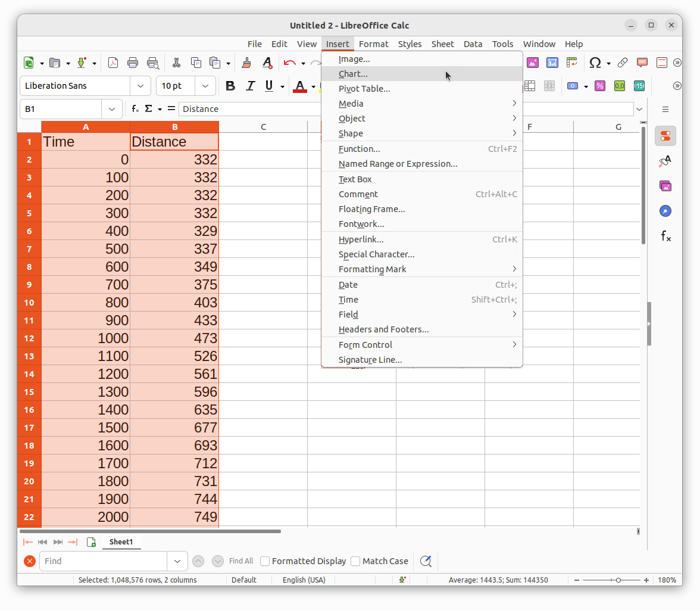Expand the Media submenu
This screenshot has width=700, height=610.
(422, 104)
